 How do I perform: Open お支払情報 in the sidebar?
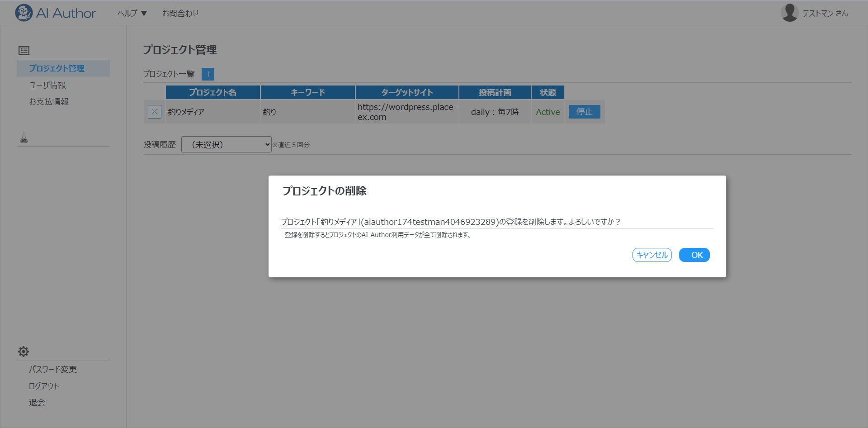(49, 102)
